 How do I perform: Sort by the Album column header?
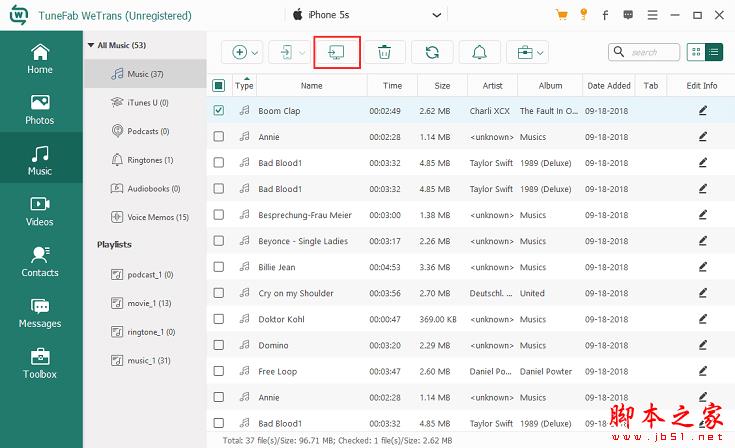click(x=550, y=85)
